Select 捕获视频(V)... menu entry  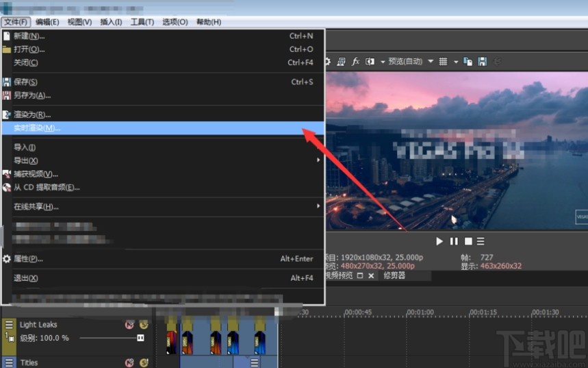[x=163, y=174]
